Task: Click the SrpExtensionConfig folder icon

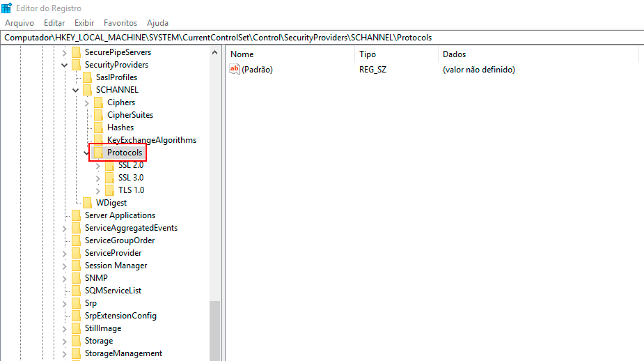Action: tap(76, 316)
